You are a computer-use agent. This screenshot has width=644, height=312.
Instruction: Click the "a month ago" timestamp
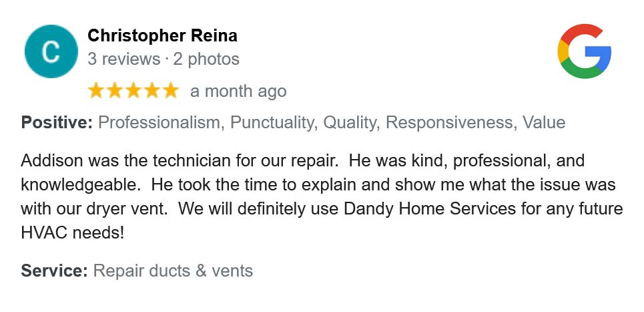(x=238, y=92)
